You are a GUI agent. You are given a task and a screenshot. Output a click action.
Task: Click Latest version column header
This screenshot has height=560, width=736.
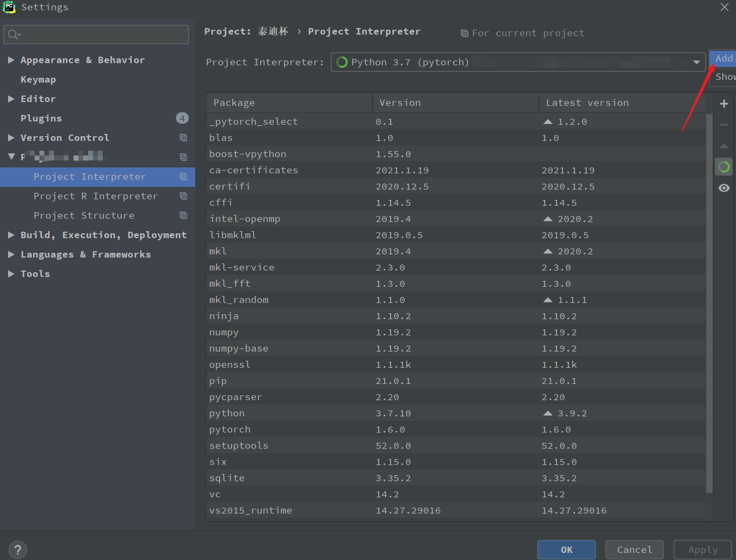pos(622,103)
